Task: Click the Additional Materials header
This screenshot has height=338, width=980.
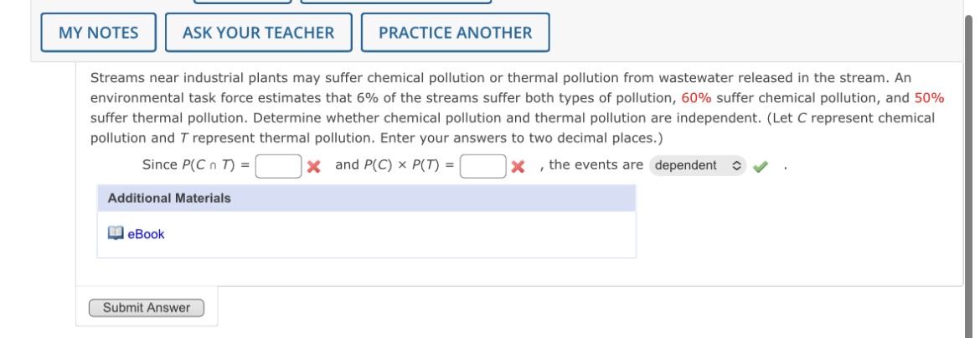Action: (169, 198)
